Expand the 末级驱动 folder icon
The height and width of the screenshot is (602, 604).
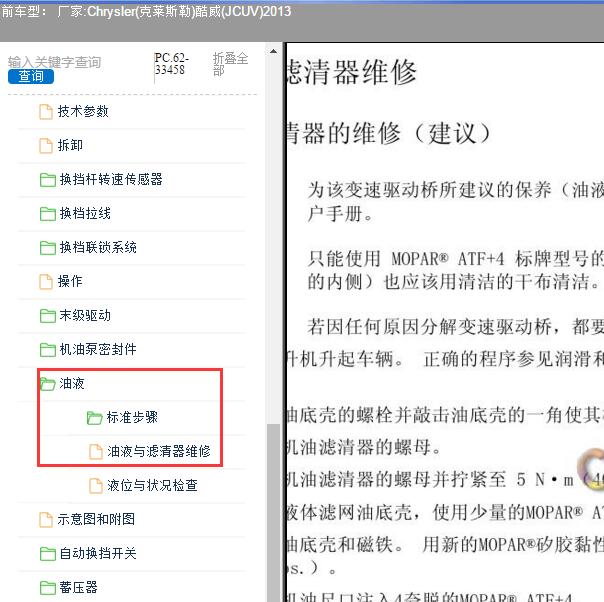coord(47,316)
